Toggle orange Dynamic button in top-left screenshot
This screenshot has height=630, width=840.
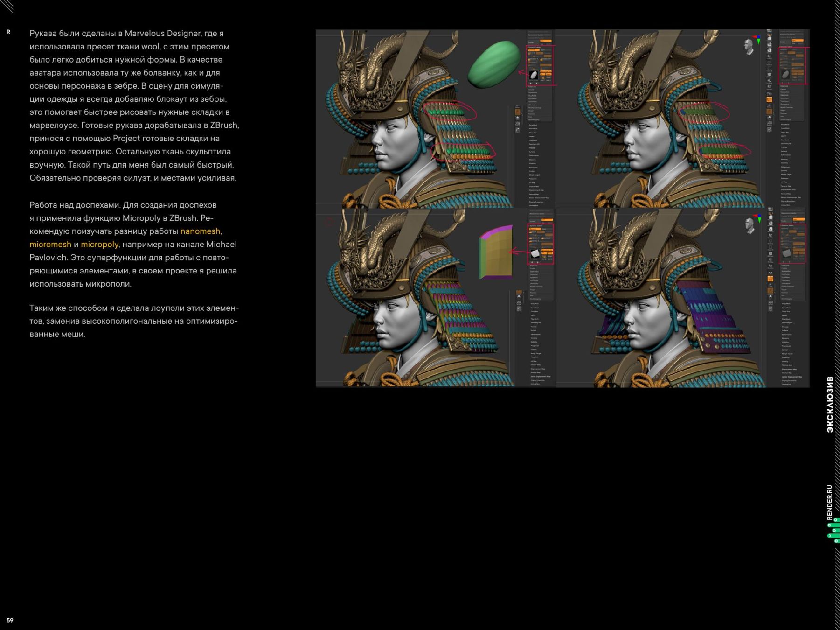click(534, 49)
